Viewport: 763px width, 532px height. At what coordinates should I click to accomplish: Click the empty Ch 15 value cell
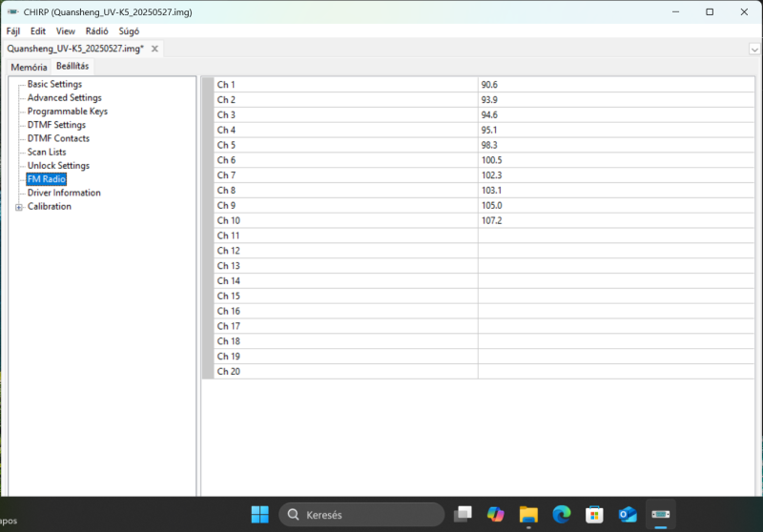tap(616, 296)
